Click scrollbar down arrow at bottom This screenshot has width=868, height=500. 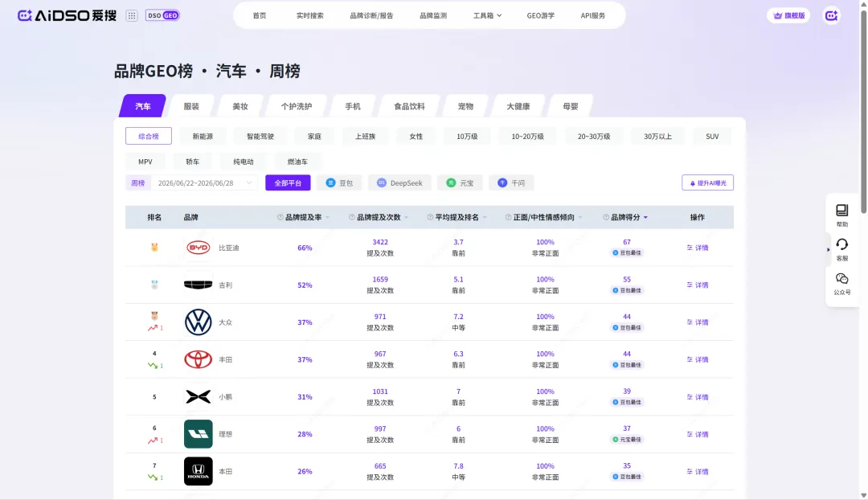(863, 495)
